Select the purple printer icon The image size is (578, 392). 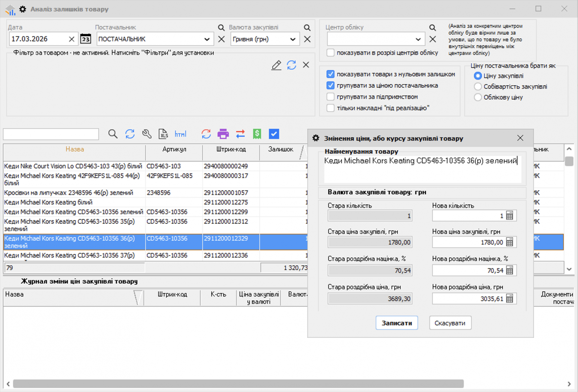click(x=223, y=134)
